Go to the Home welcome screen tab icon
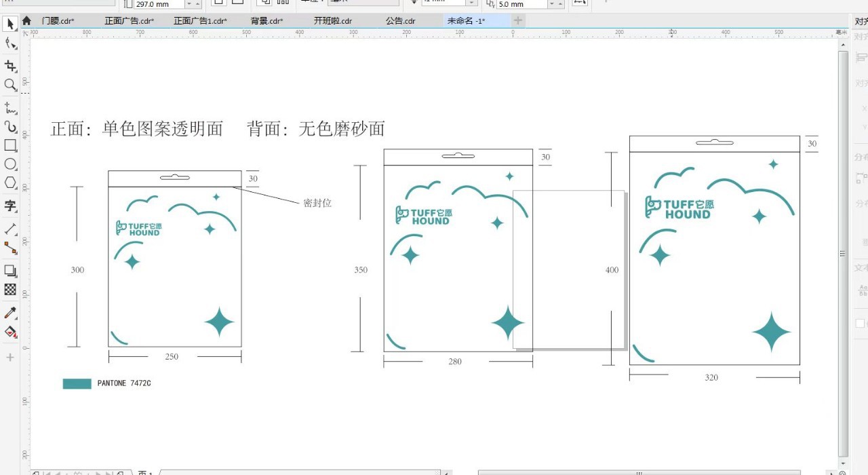Image resolution: width=868 pixels, height=475 pixels. (26, 21)
